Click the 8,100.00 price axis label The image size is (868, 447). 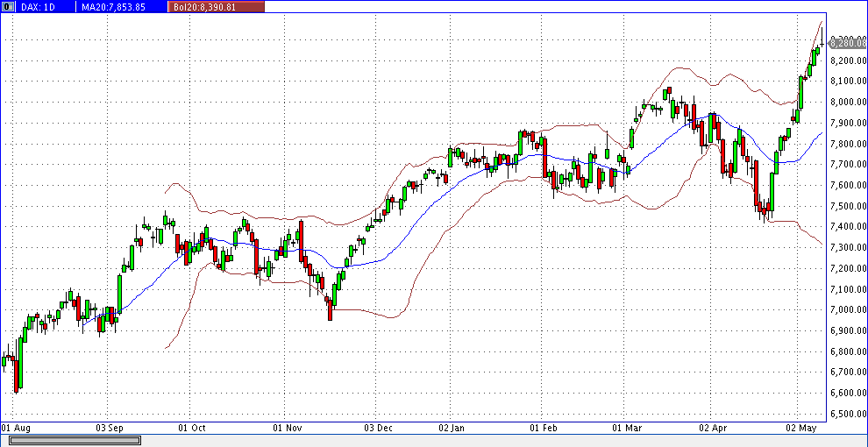[849, 81]
